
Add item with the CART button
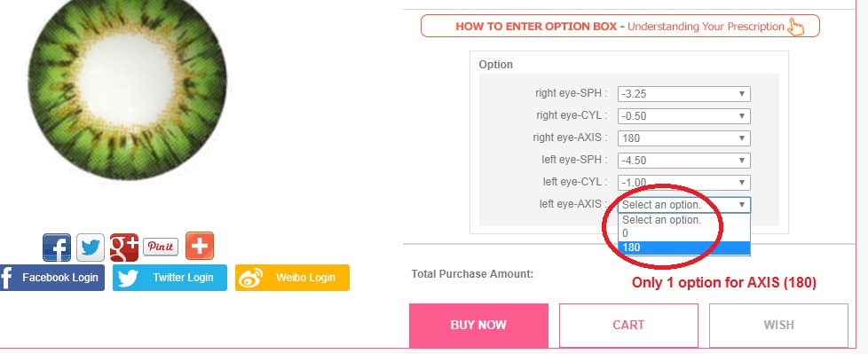628,326
